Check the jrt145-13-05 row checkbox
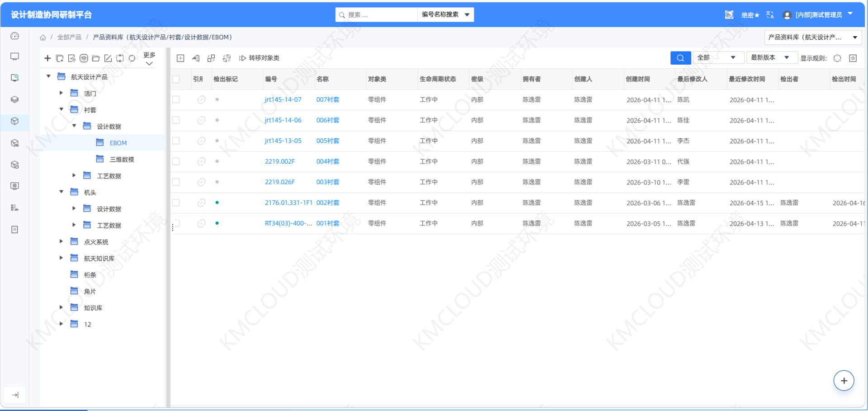868x411 pixels. (176, 141)
